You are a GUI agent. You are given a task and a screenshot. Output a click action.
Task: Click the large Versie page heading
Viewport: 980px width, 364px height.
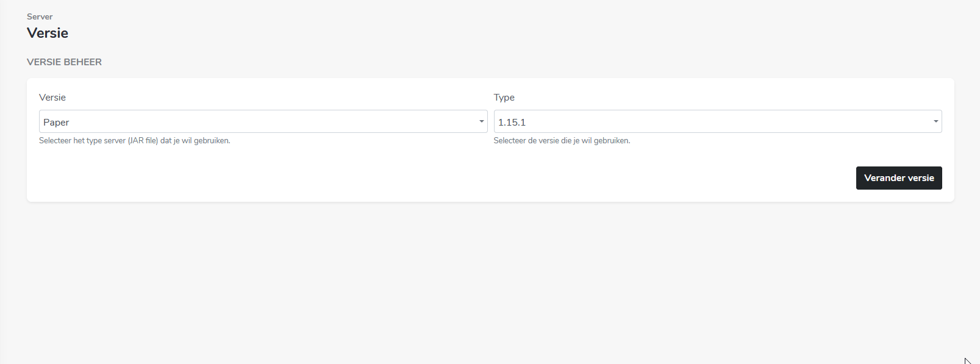[x=48, y=33]
